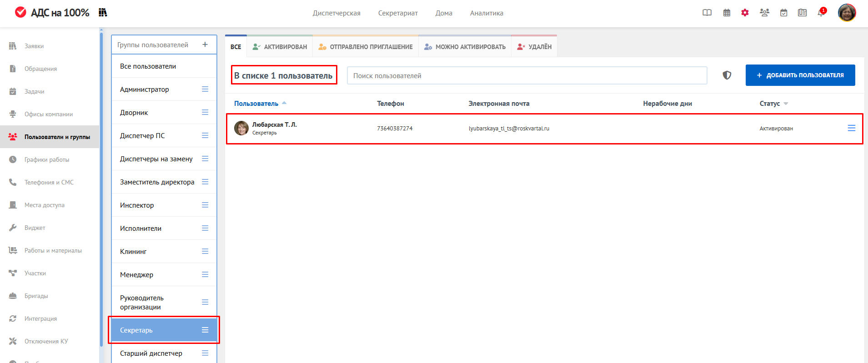The height and width of the screenshot is (363, 868).
Task: Click the shield icon beside search field
Action: (x=727, y=75)
